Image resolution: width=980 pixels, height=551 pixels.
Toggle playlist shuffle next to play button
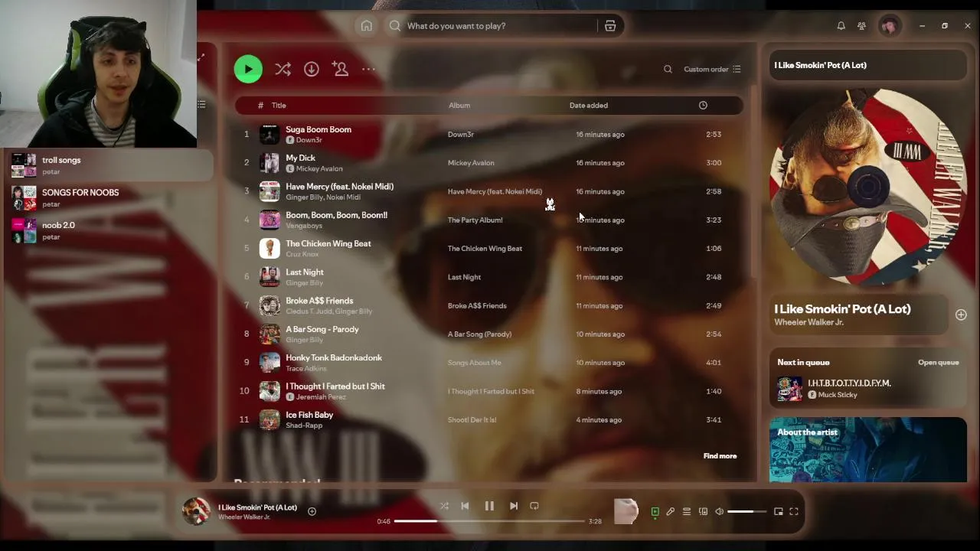[x=283, y=69]
